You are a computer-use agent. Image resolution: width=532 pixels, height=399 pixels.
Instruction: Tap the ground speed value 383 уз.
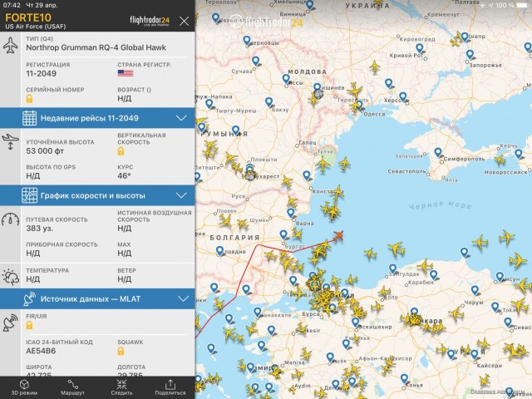[x=39, y=229]
